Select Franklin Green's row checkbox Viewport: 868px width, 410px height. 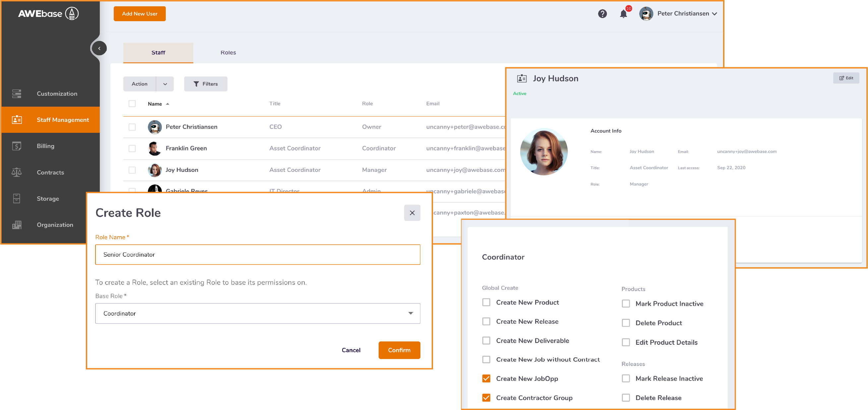coord(132,148)
